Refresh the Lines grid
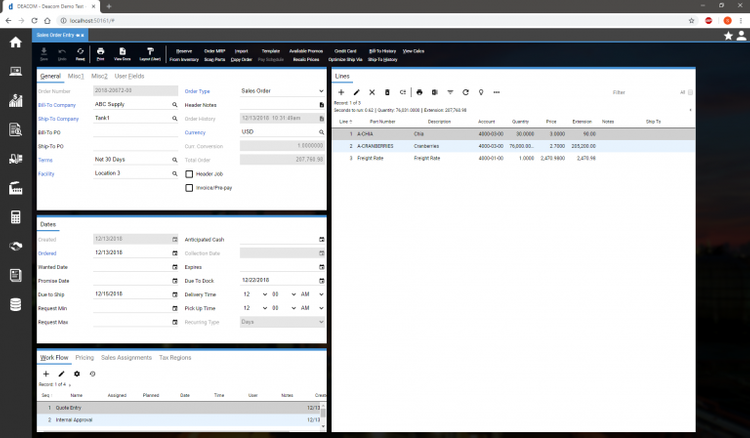This screenshot has height=438, width=750. point(465,92)
